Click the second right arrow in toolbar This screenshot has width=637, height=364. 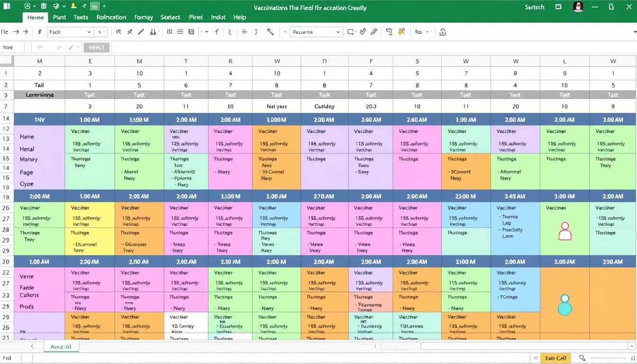pos(26,32)
